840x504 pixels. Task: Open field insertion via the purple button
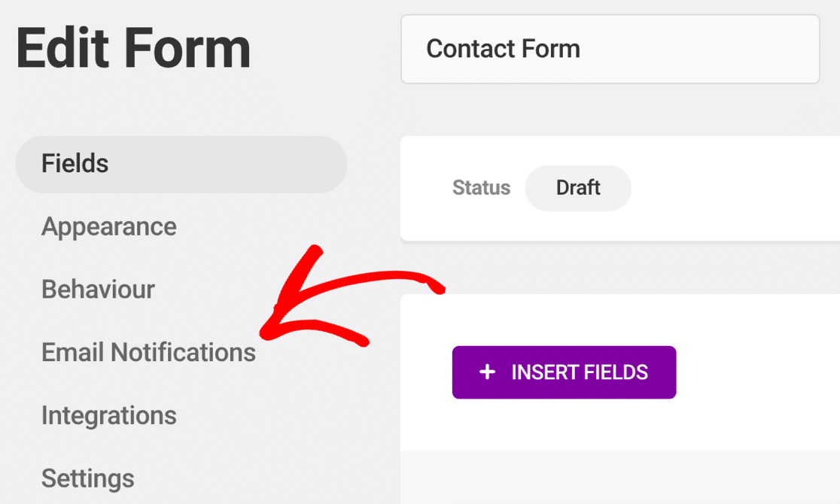point(564,372)
